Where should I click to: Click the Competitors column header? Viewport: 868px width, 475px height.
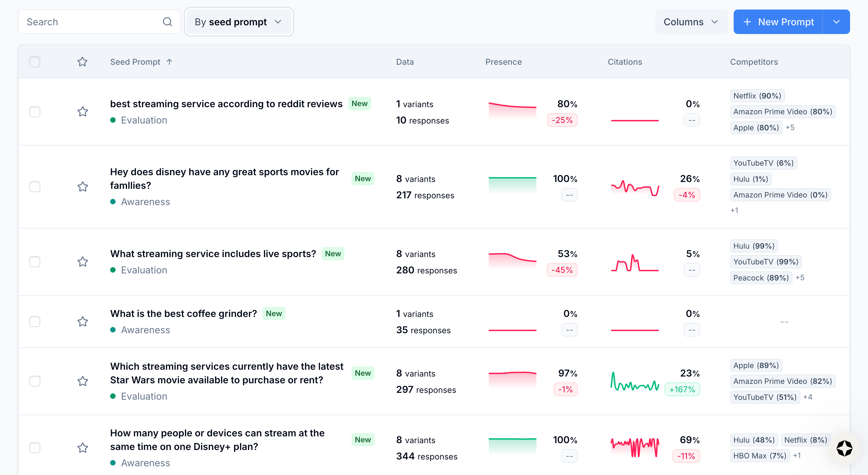[754, 62]
